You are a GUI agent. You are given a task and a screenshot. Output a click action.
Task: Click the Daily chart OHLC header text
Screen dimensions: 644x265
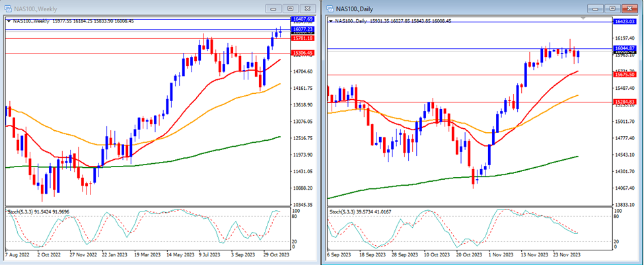(x=393, y=21)
